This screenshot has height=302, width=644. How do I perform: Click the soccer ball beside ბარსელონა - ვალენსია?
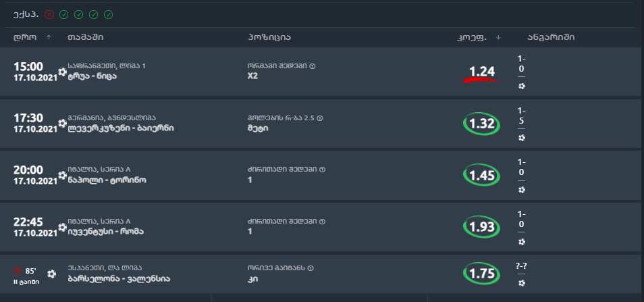click(x=52, y=274)
